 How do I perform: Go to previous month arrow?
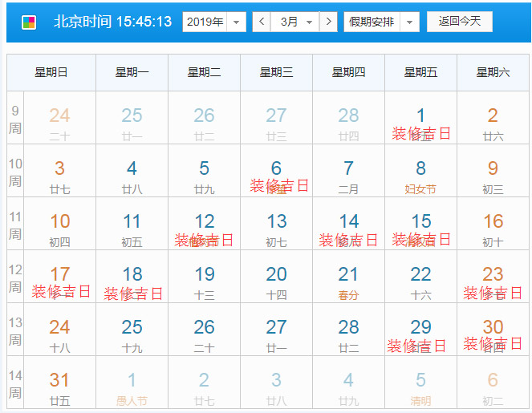tap(261, 22)
